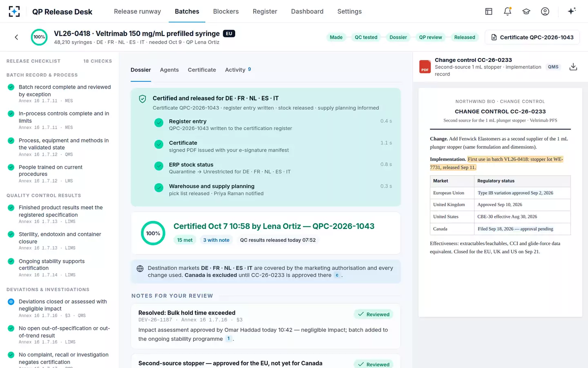Open the layout panel icon in top bar
The width and height of the screenshot is (588, 368).
(489, 11)
